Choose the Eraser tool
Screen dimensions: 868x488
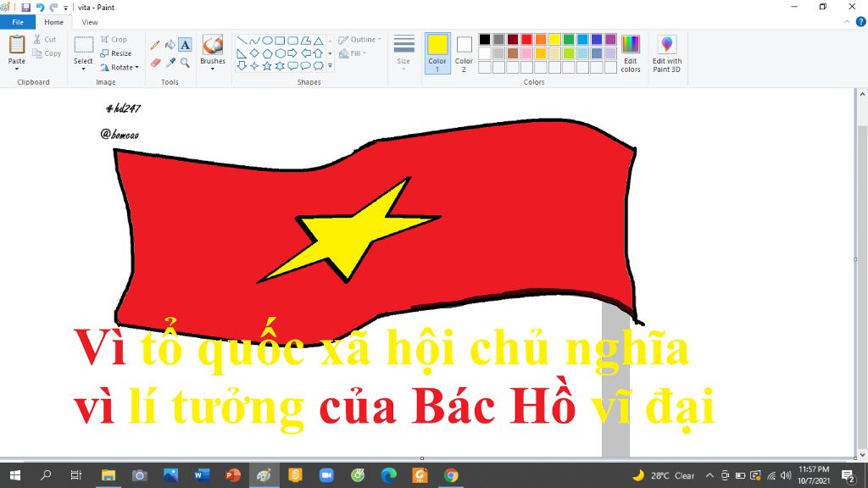point(156,63)
